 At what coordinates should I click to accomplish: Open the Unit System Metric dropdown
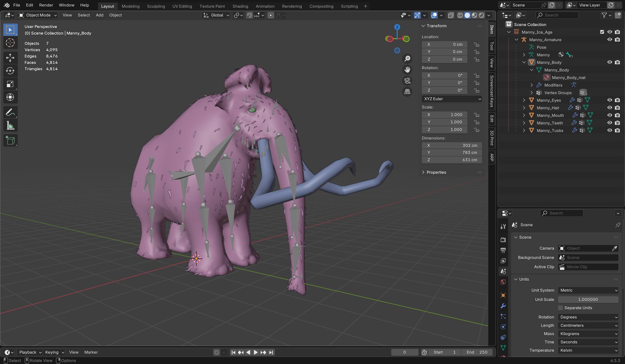pyautogui.click(x=588, y=290)
